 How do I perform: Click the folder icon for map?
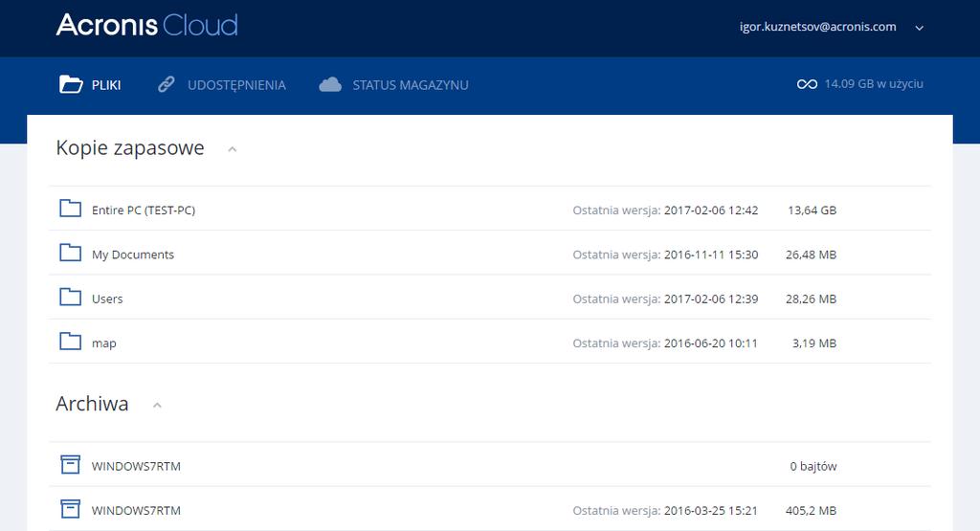[70, 342]
